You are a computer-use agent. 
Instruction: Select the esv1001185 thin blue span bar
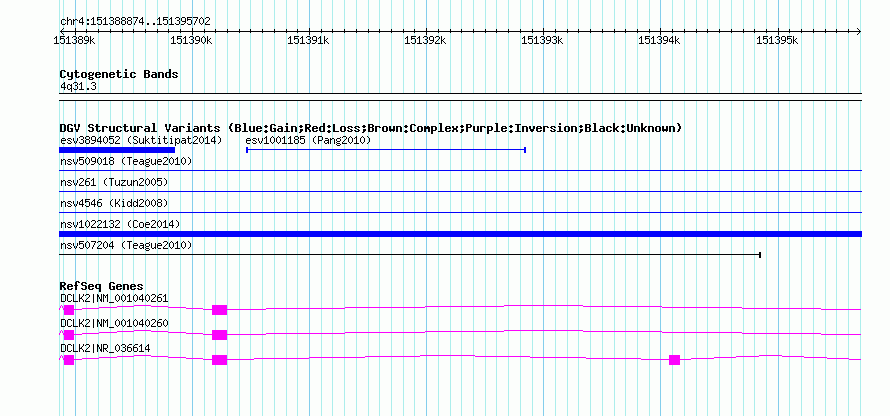coord(386,150)
